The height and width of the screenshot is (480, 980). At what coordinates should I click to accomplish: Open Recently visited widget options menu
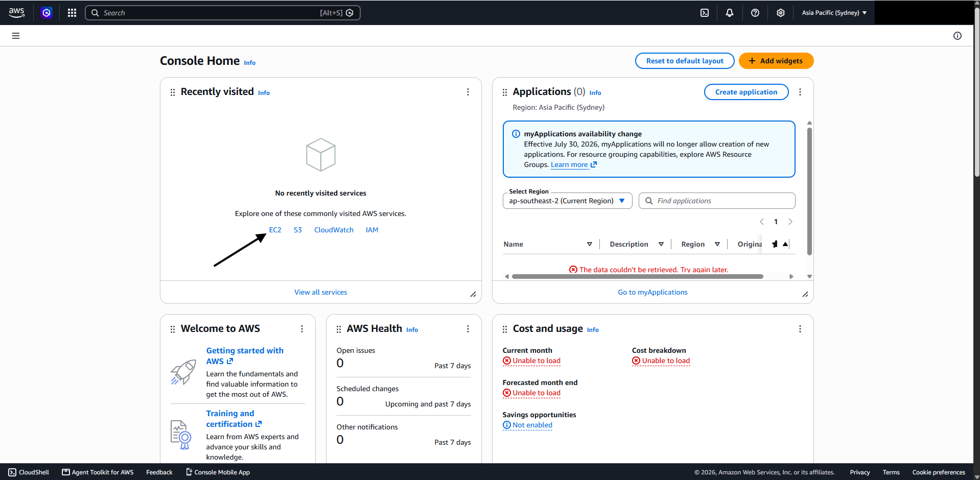click(468, 92)
